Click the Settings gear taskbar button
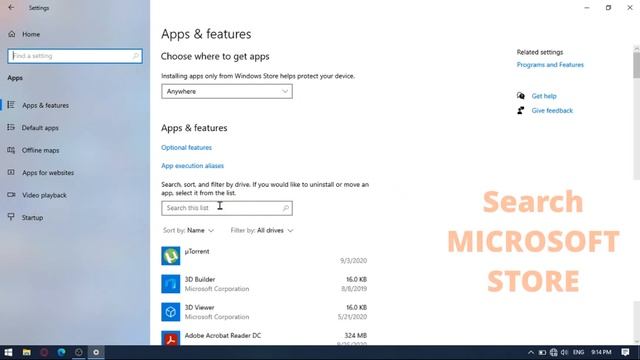 coord(96,352)
